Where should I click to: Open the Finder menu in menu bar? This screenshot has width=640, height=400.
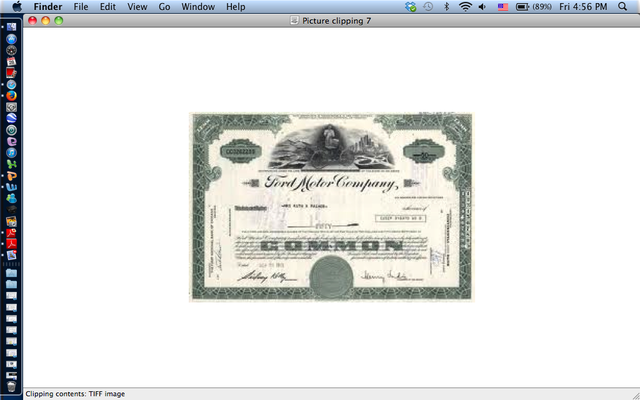[x=48, y=7]
